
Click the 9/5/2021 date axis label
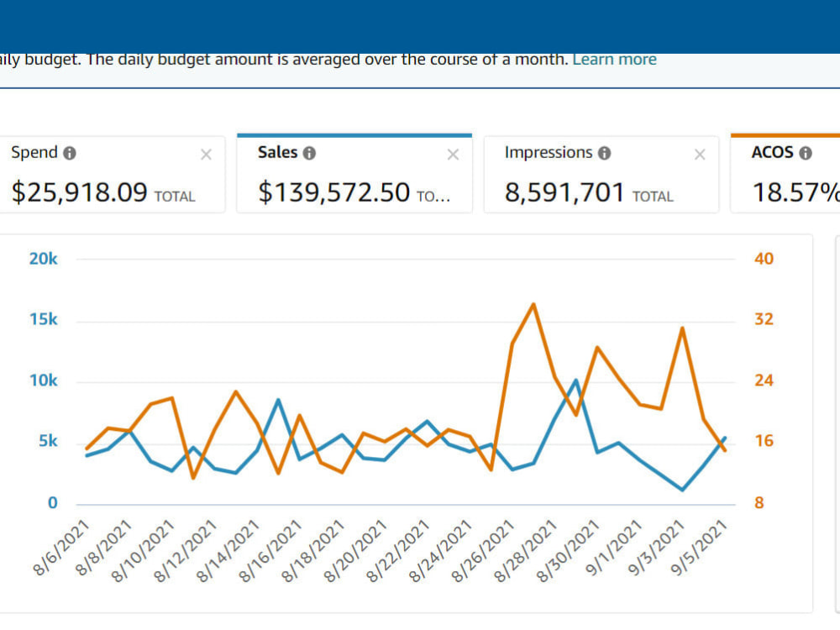(699, 548)
